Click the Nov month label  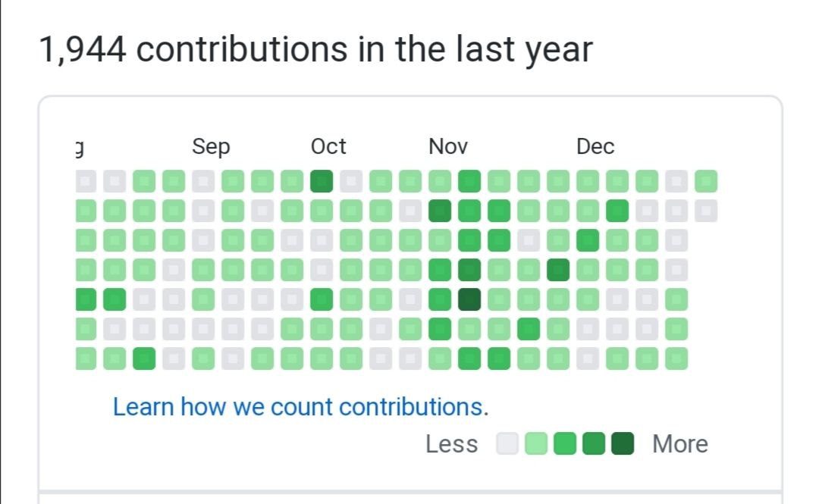(448, 146)
